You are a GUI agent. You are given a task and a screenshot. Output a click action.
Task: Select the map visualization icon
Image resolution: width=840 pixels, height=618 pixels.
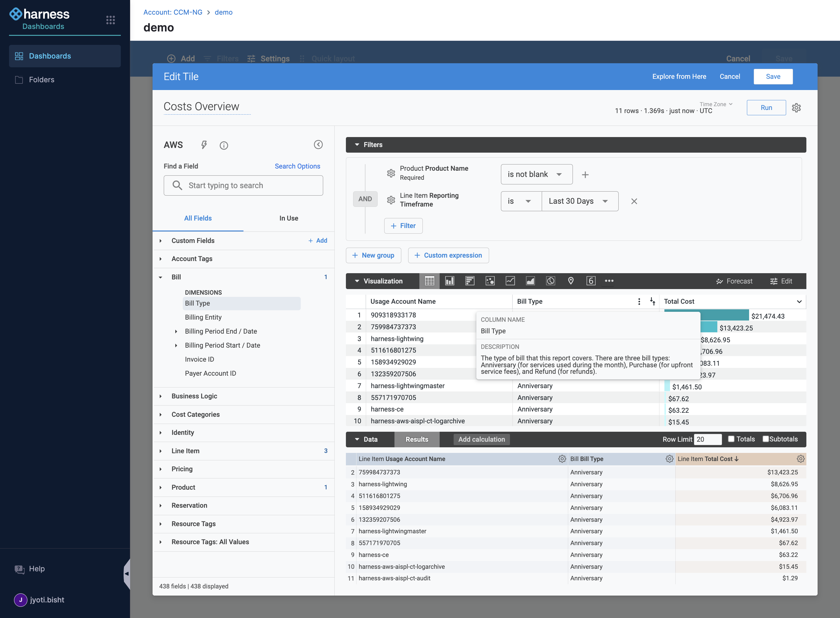571,281
